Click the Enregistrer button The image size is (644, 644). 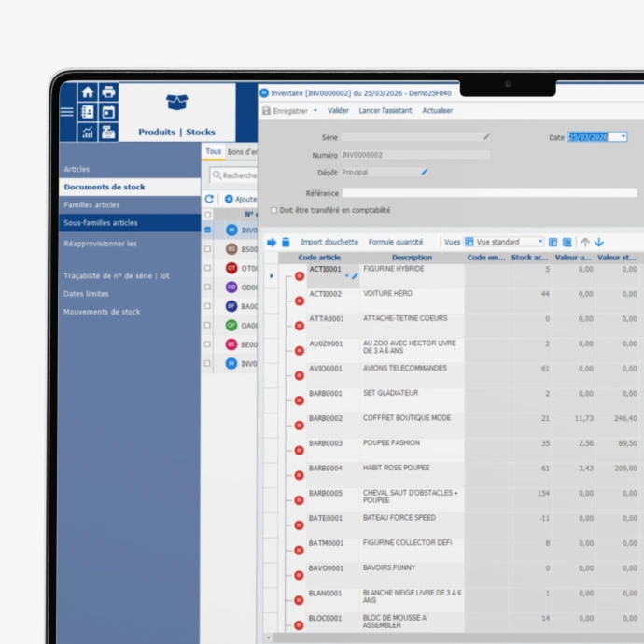pyautogui.click(x=290, y=111)
